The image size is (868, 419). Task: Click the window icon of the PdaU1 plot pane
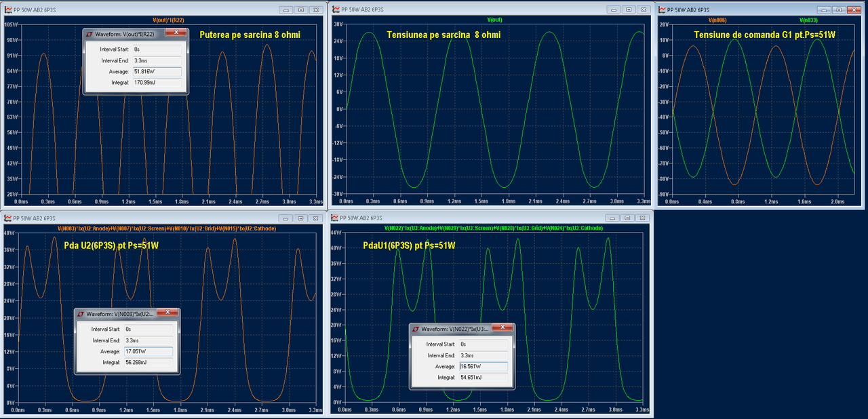point(334,218)
